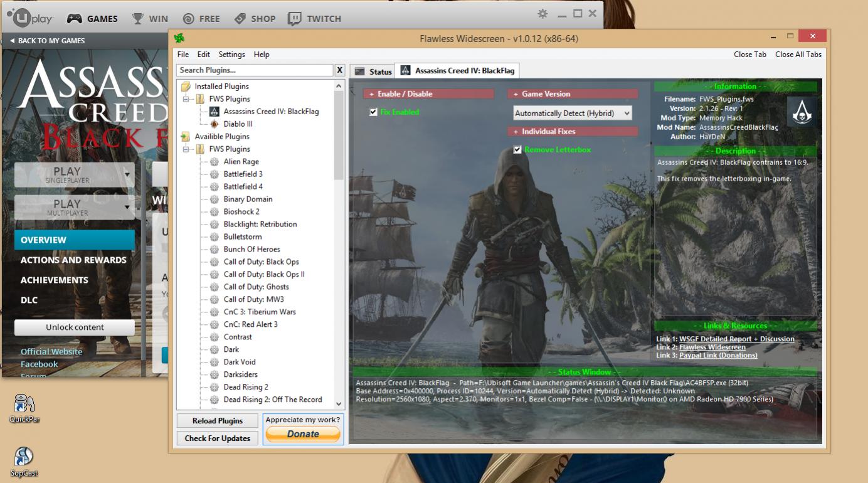This screenshot has height=483, width=868.
Task: Click the Alien Rage plugin gear icon
Action: coord(214,161)
